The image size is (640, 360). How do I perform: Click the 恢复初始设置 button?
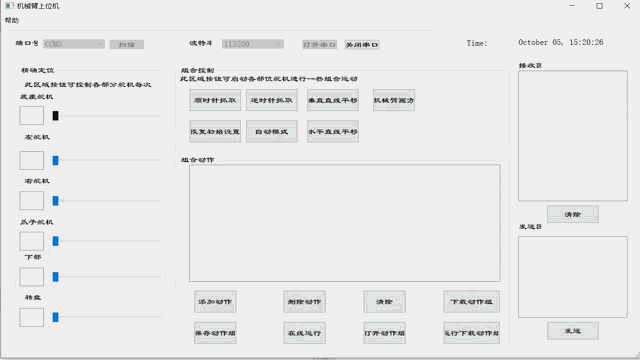[x=215, y=131]
